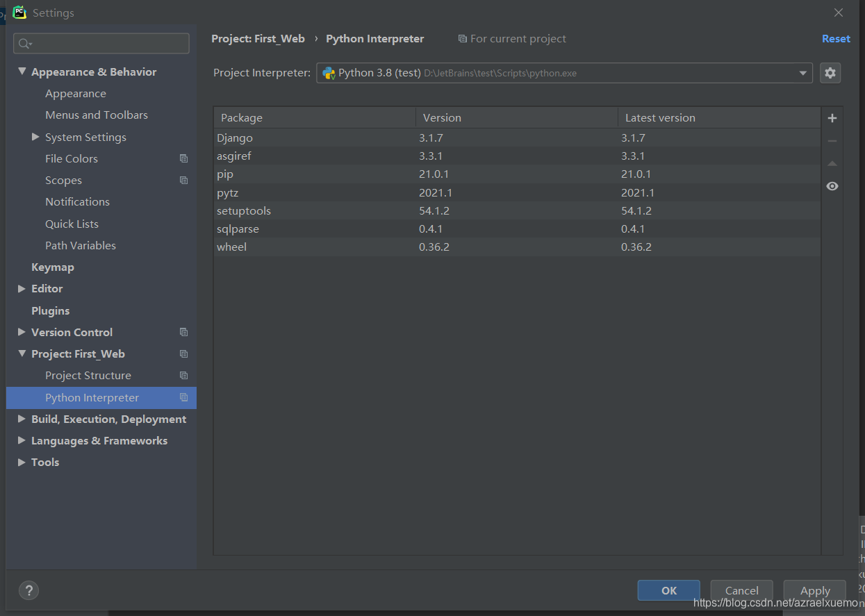Select Project Structure page
Image resolution: width=865 pixels, height=616 pixels.
88,375
